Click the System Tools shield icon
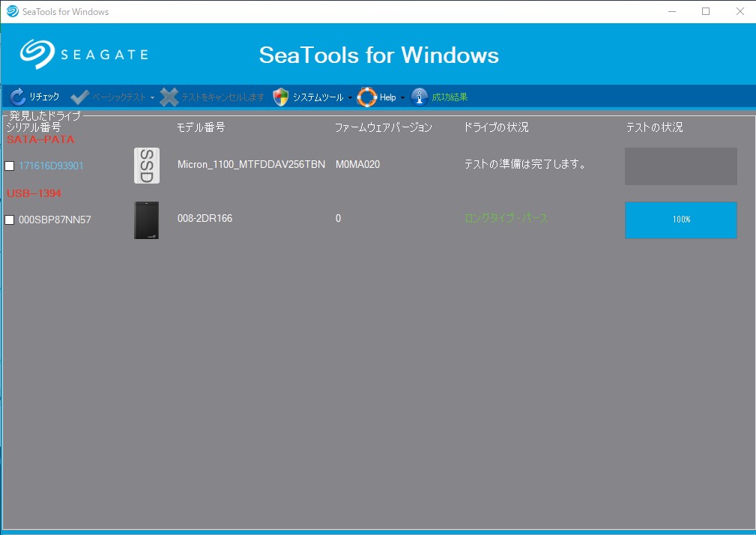Screen dimensions: 756x535 click(x=281, y=97)
